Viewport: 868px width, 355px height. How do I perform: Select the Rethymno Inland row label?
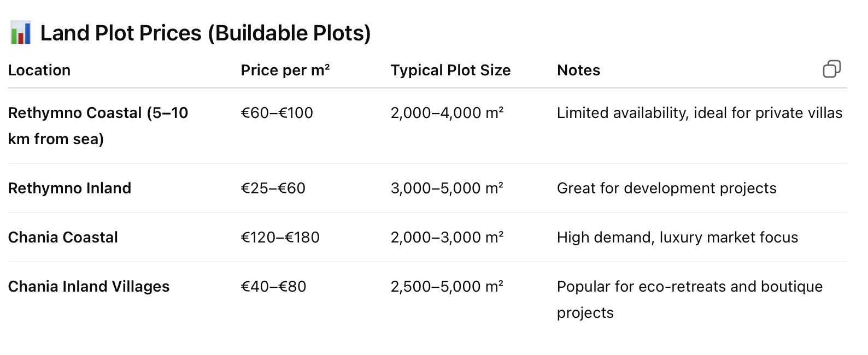[x=69, y=188]
